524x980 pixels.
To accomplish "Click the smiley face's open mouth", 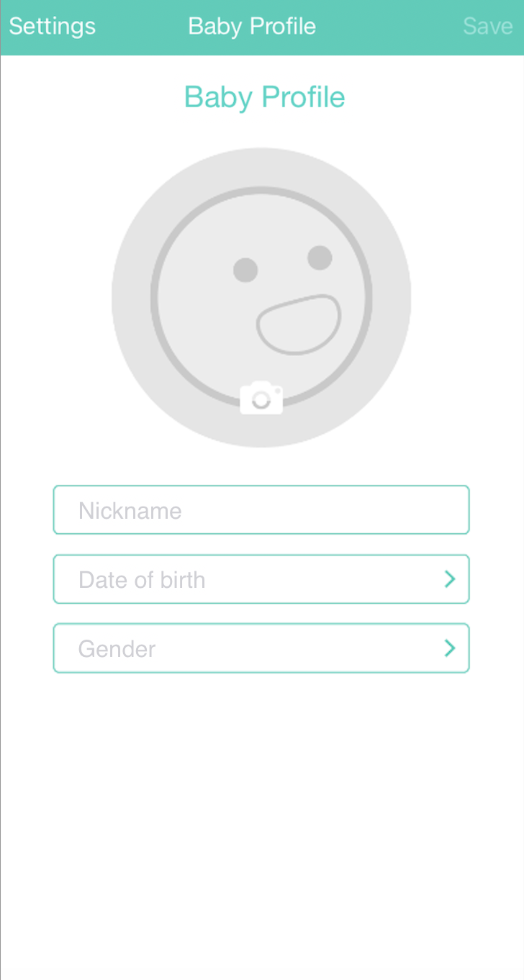I will click(x=299, y=325).
